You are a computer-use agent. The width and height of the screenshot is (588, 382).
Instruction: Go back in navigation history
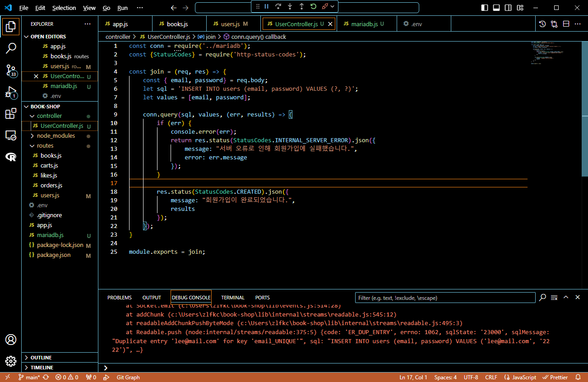pos(174,8)
